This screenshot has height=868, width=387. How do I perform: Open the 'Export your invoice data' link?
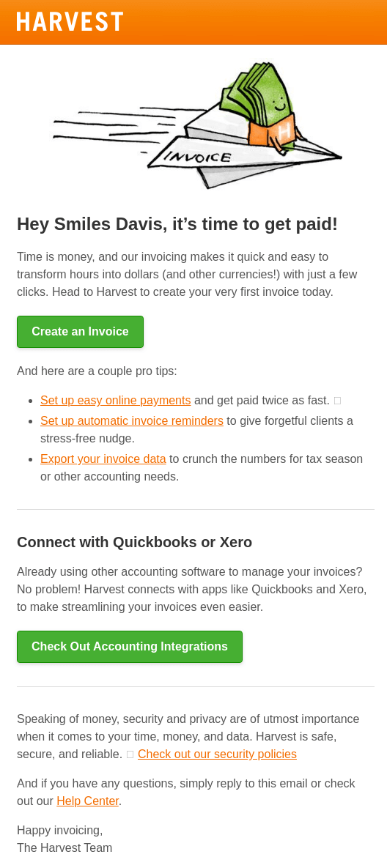(103, 459)
